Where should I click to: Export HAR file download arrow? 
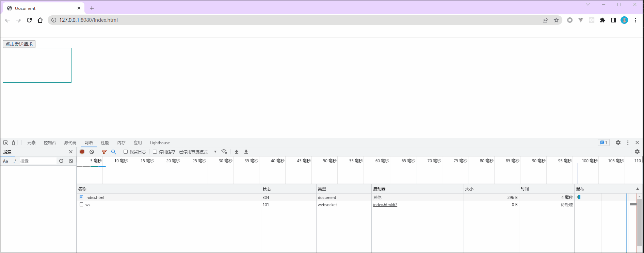(246, 152)
